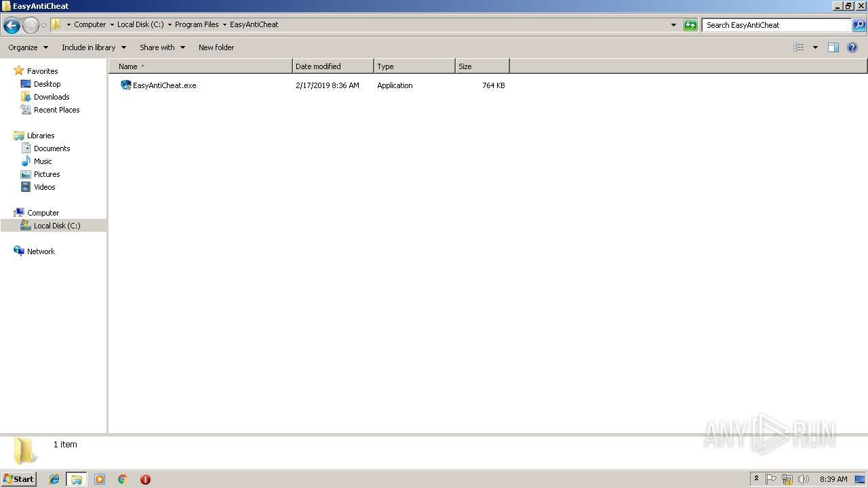Click the Application type cell
Screen dimensions: 868x488
[x=395, y=85]
